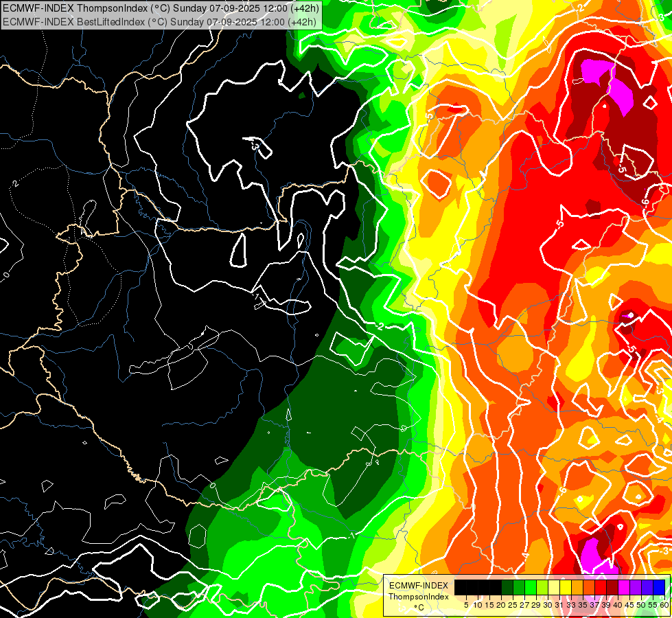The width and height of the screenshot is (672, 618).
Task: Click the °C unit label in the legend
Action: [419, 608]
